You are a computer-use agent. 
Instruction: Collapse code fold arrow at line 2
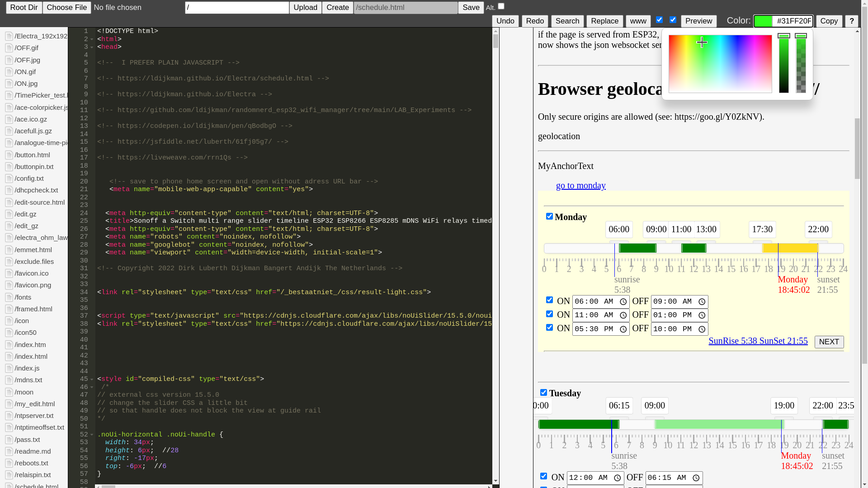tap(92, 39)
